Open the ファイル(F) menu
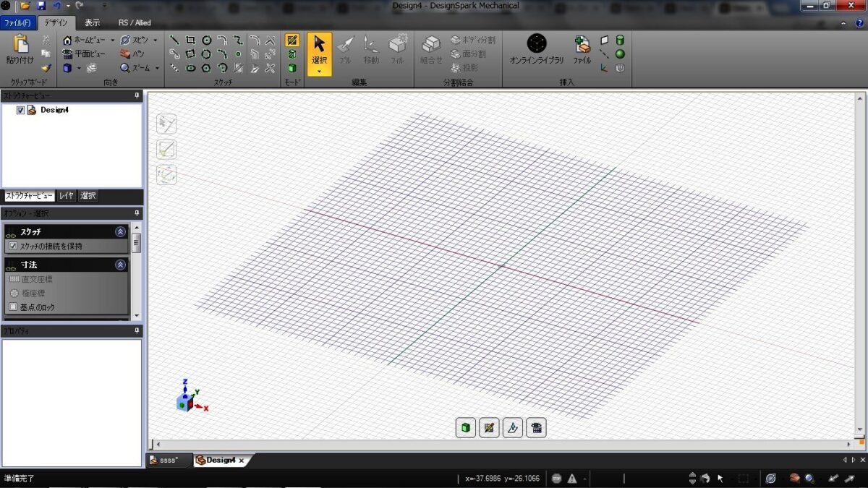This screenshot has height=488, width=868. click(x=17, y=22)
